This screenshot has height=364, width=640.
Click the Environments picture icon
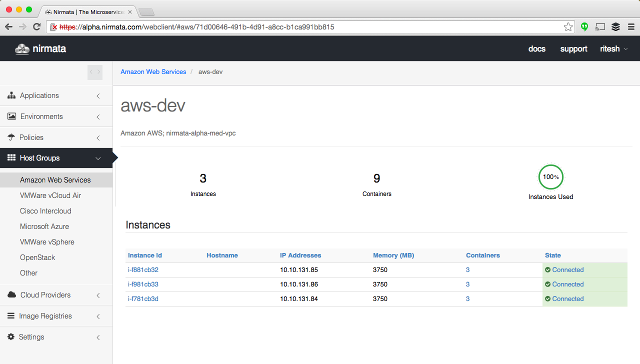[11, 116]
